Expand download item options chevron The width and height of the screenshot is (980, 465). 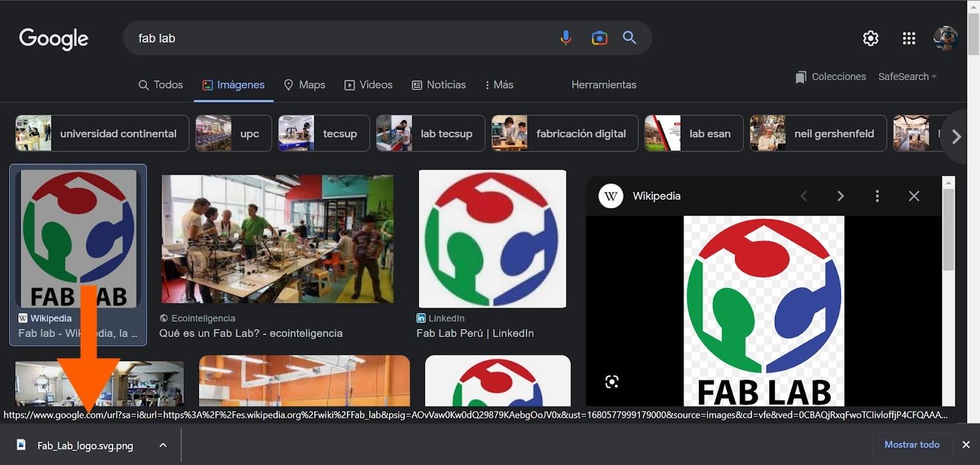163,445
